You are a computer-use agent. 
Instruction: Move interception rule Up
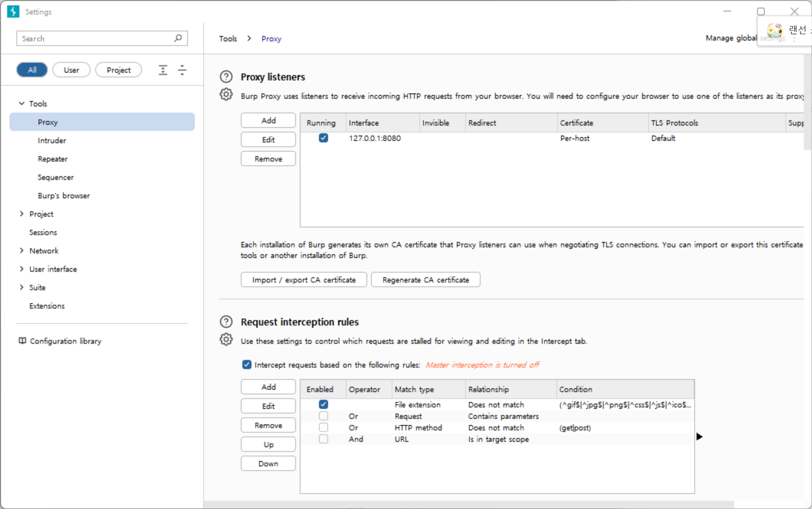click(x=268, y=444)
